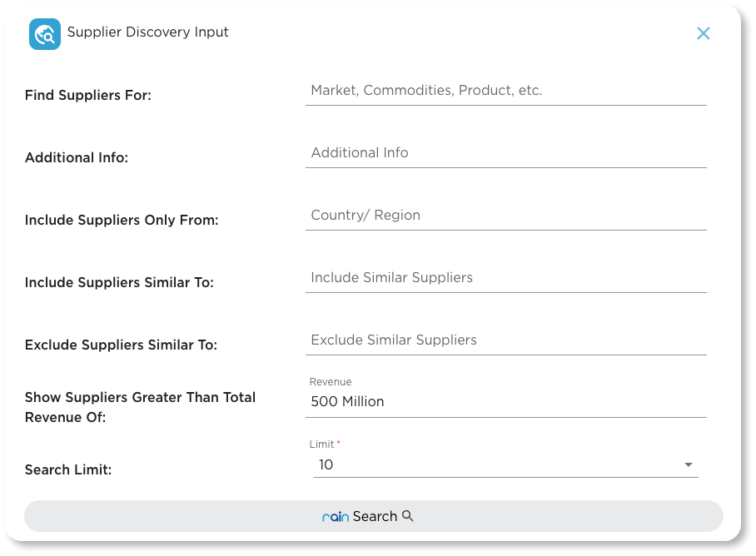Click the Find Suppliers For label
Viewport: 756px width, 556px height.
click(x=88, y=95)
